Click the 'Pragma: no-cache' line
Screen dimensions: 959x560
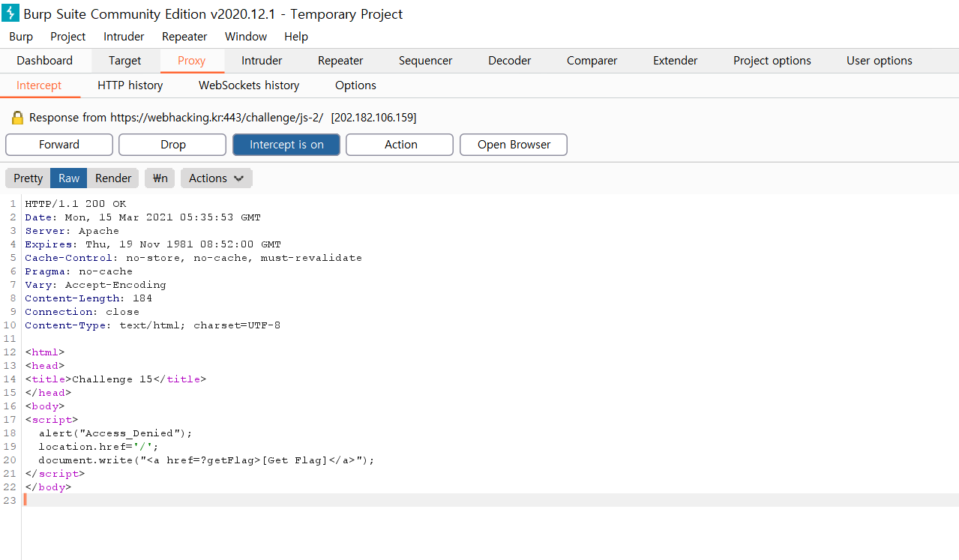pos(79,271)
